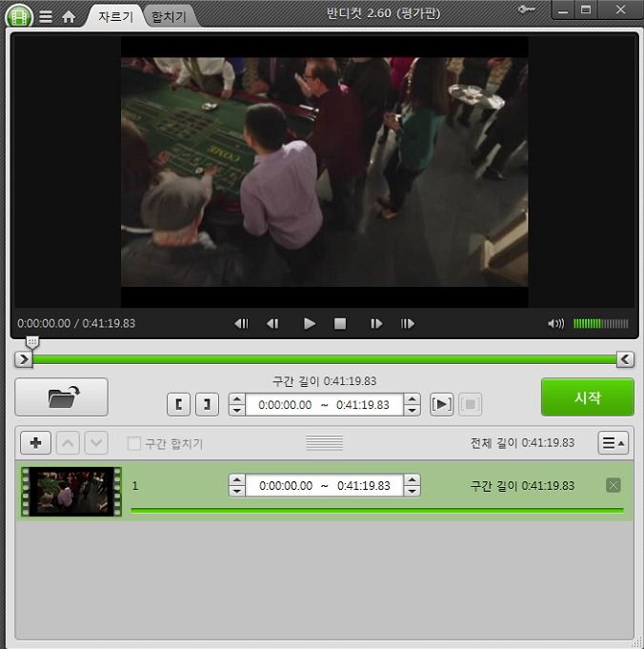Minimize the Bandicut window
644x649 pixels.
[563, 10]
